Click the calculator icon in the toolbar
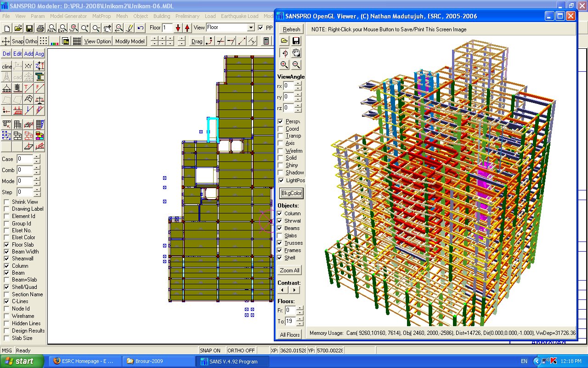Viewport: 588px width, 368px height. coord(266,41)
